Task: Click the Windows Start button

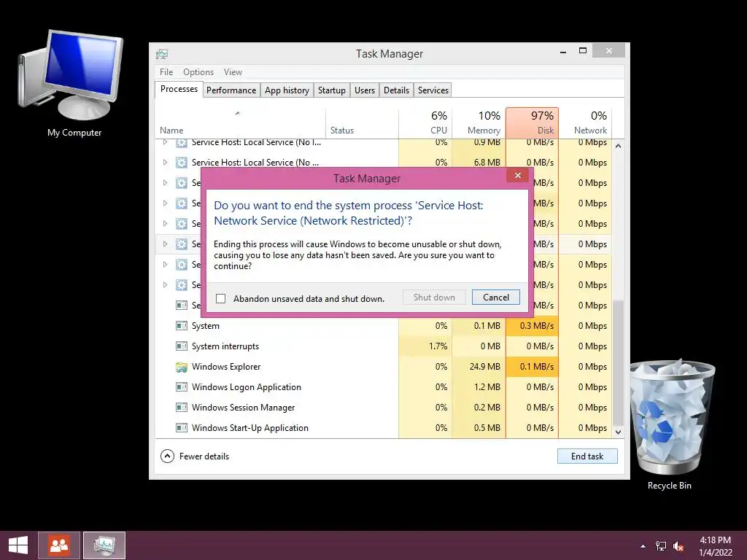Action: point(18,545)
